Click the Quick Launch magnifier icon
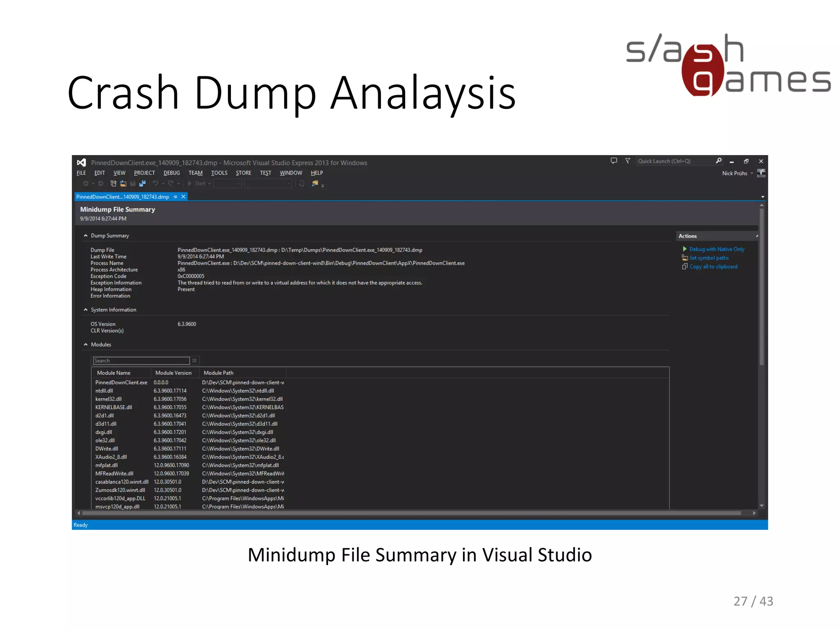 click(x=719, y=161)
